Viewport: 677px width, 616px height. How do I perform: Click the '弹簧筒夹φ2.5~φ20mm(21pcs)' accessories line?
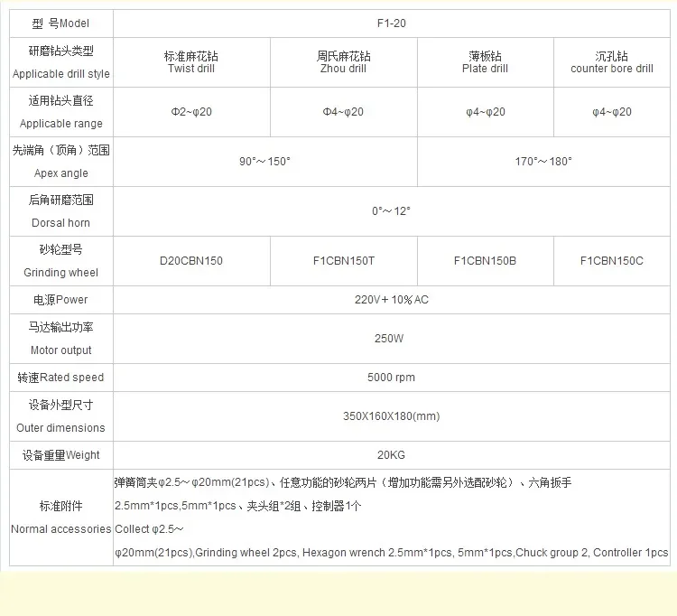tap(343, 482)
